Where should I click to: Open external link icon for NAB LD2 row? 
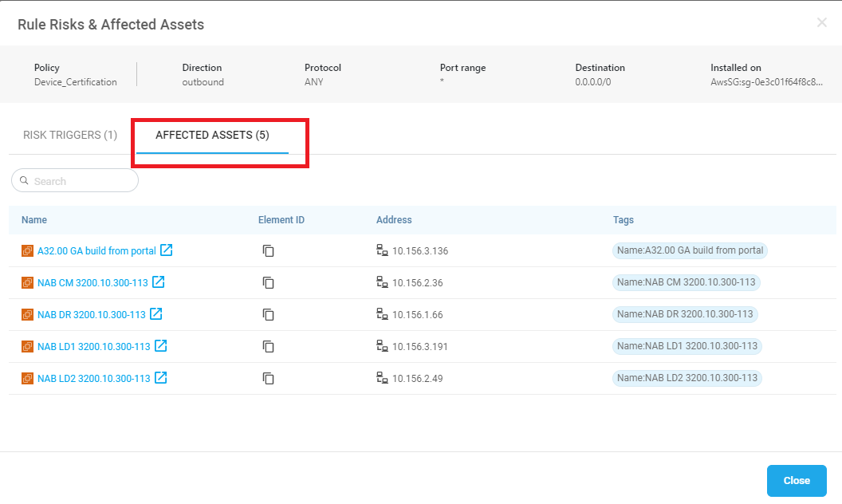[x=160, y=378]
